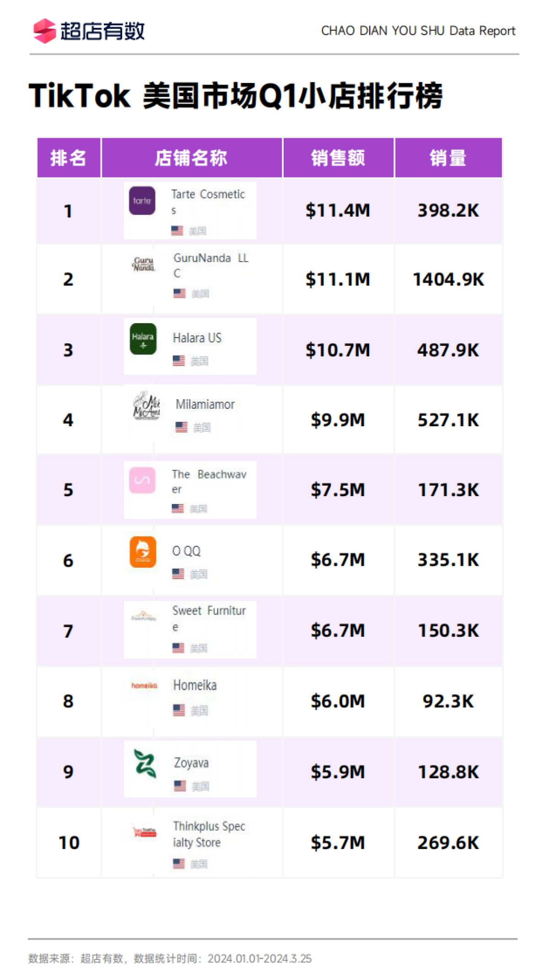The width and height of the screenshot is (549, 980).
Task: Click the pink Beachwaver store icon
Action: click(142, 480)
